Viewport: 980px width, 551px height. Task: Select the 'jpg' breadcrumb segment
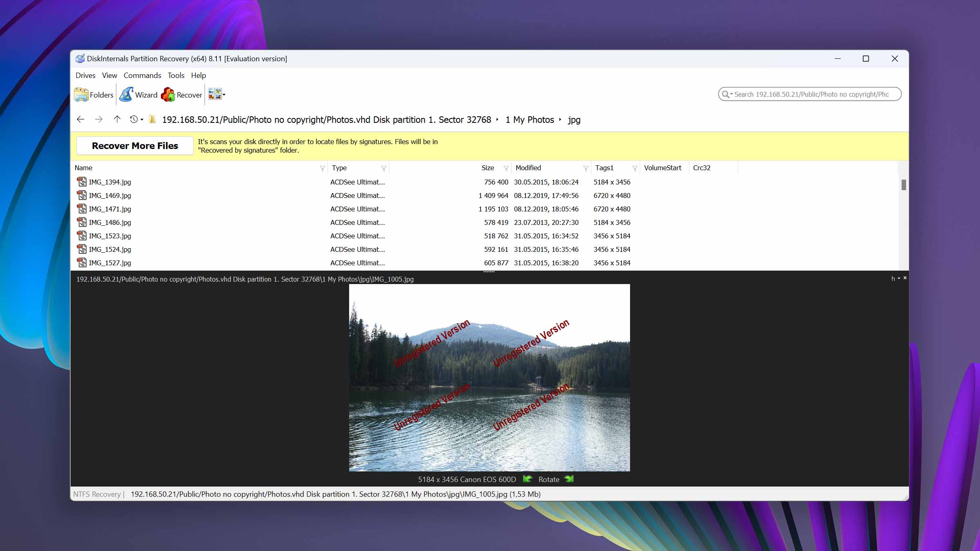574,120
